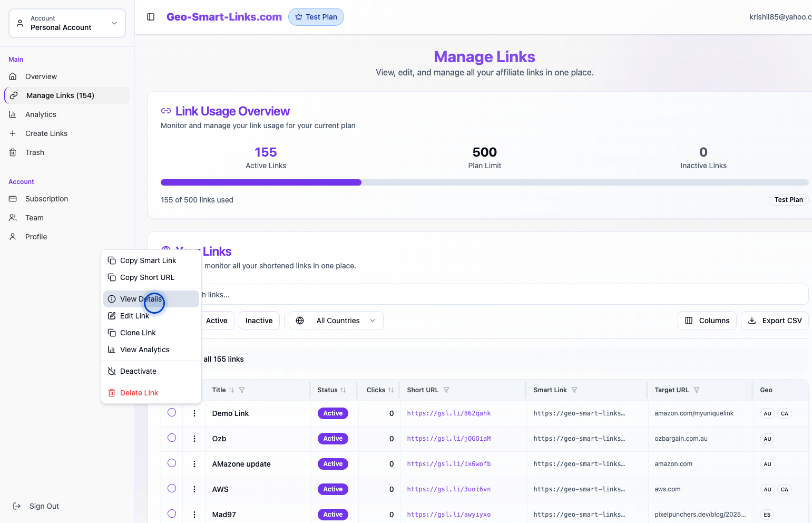The image size is (812, 523).
Task: Sort the Clicks column
Action: point(391,390)
